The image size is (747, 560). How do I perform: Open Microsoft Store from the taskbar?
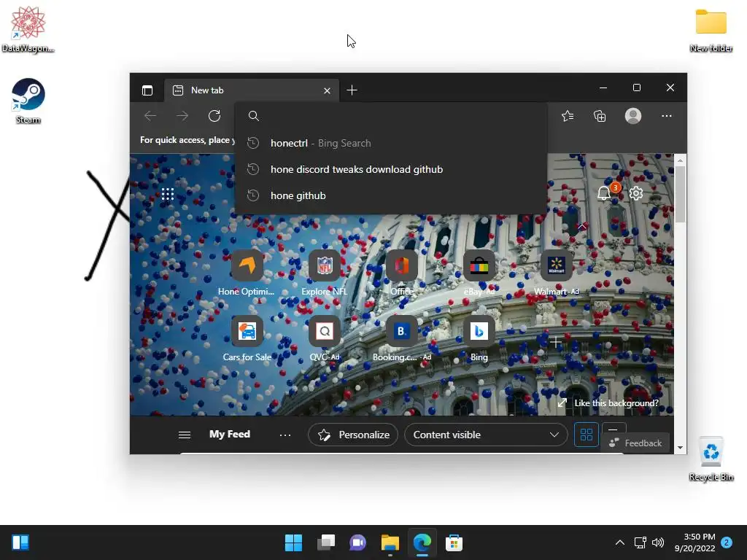click(454, 542)
